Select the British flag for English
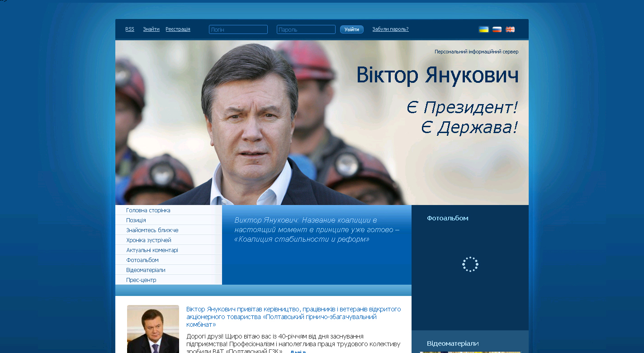The image size is (644, 353). (510, 29)
